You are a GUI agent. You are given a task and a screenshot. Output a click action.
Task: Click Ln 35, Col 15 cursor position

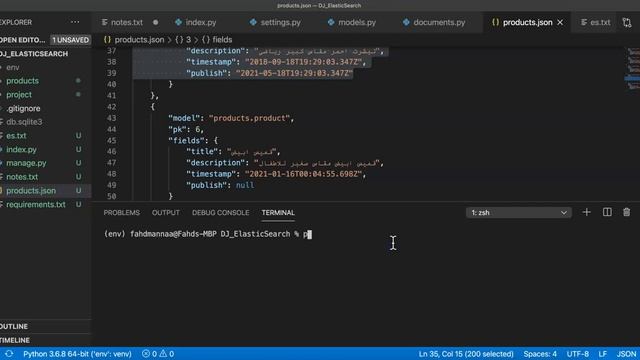466,354
